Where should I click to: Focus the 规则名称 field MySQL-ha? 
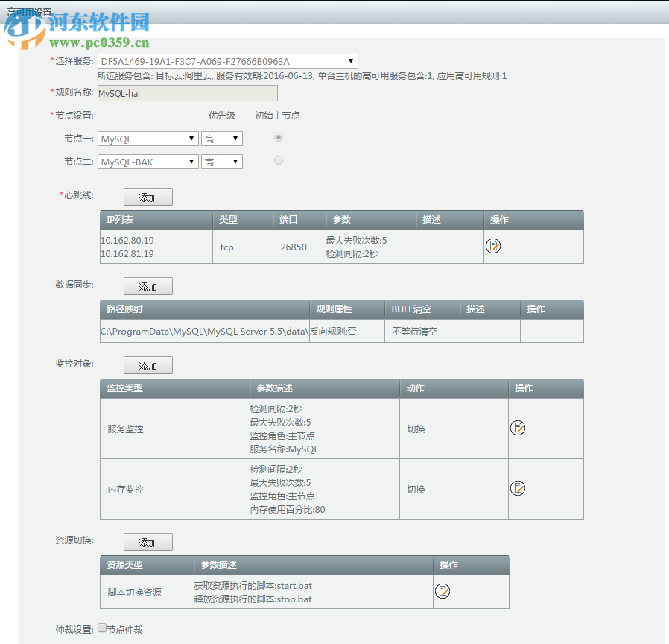[188, 93]
